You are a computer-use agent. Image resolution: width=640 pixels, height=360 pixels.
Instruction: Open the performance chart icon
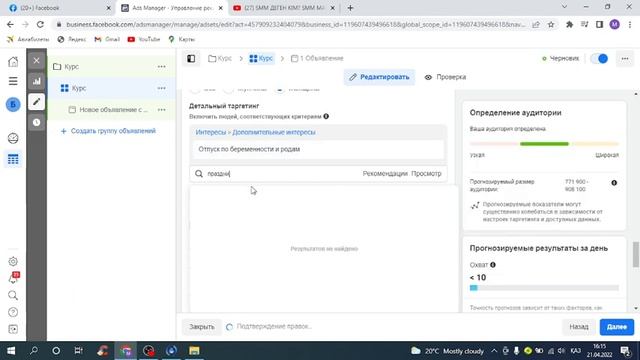pos(36,81)
